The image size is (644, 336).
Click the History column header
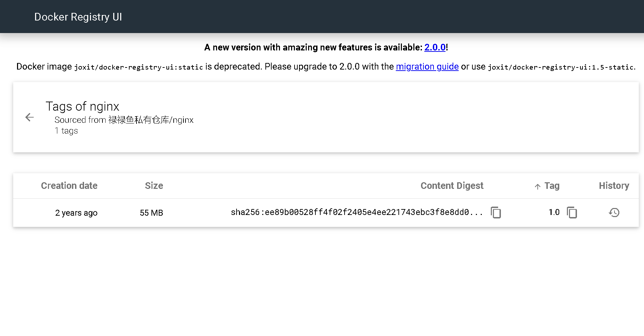(x=614, y=186)
